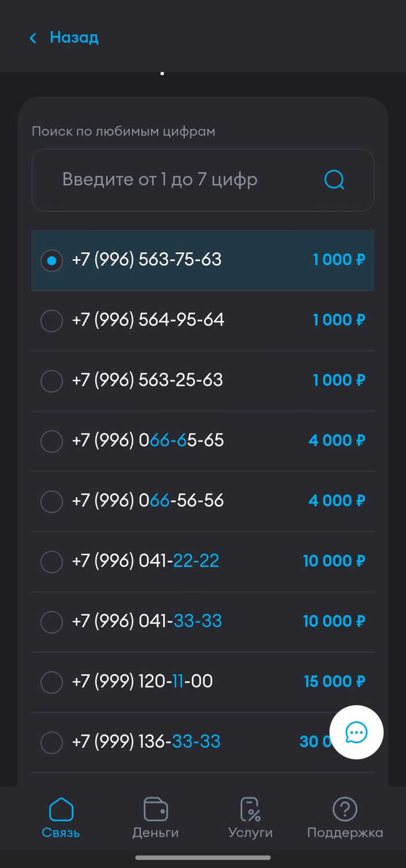This screenshot has height=868, width=406.
Task: Pick radio for number 120-11-00
Action: [x=52, y=682]
